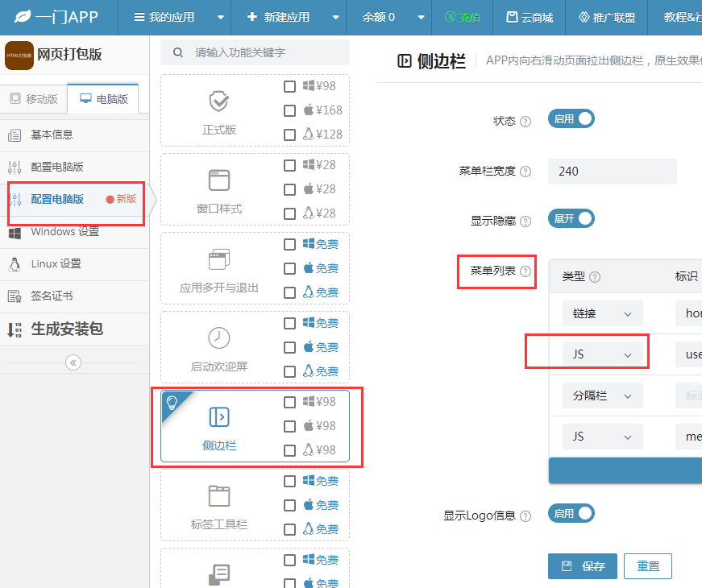Expand the 我的应用 dropdown arrow
This screenshot has width=702, height=588.
pos(220,18)
